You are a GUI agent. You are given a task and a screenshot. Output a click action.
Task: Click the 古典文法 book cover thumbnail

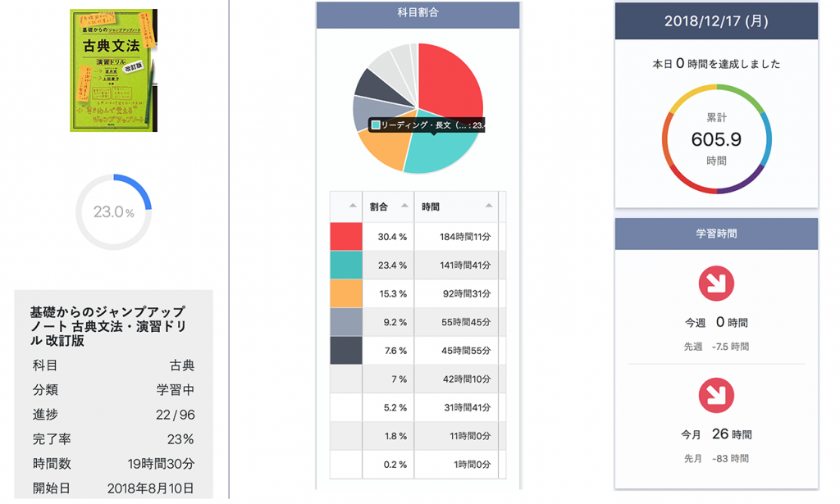click(x=113, y=70)
